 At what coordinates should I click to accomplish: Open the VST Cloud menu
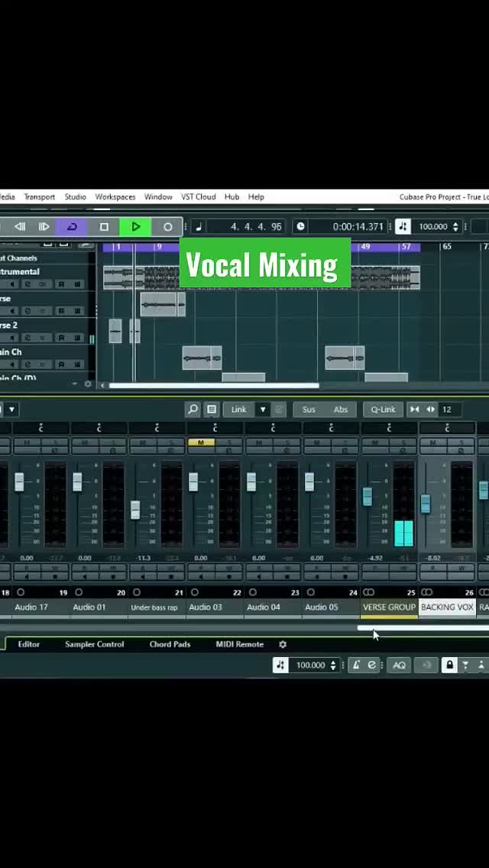pyautogui.click(x=198, y=196)
